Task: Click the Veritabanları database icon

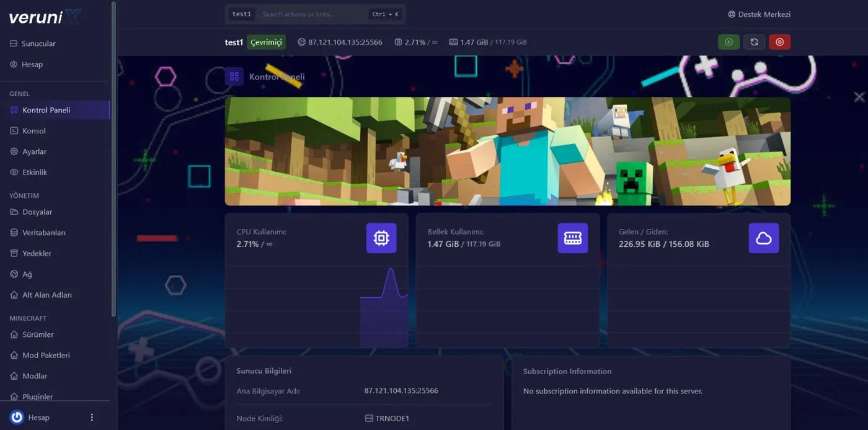Action: 14,233
